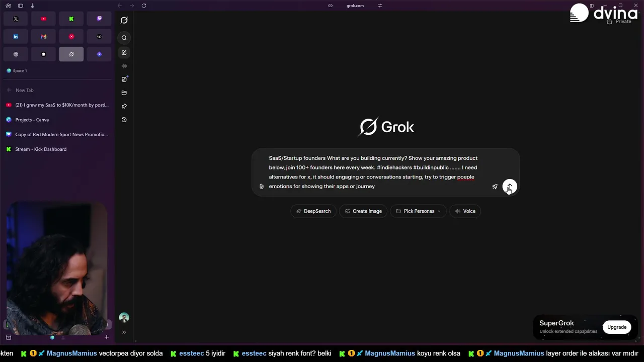644x362 pixels.
Task: Open the pinned chats pin icon
Action: [x=124, y=106]
